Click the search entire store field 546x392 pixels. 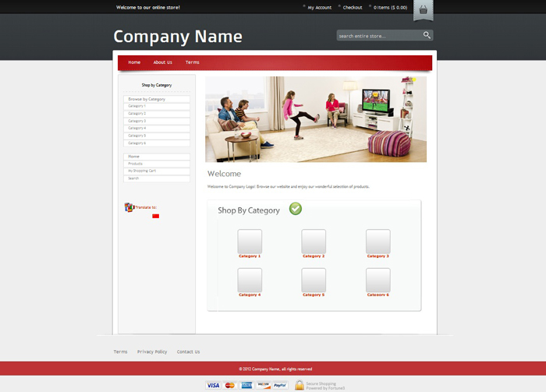coord(378,36)
